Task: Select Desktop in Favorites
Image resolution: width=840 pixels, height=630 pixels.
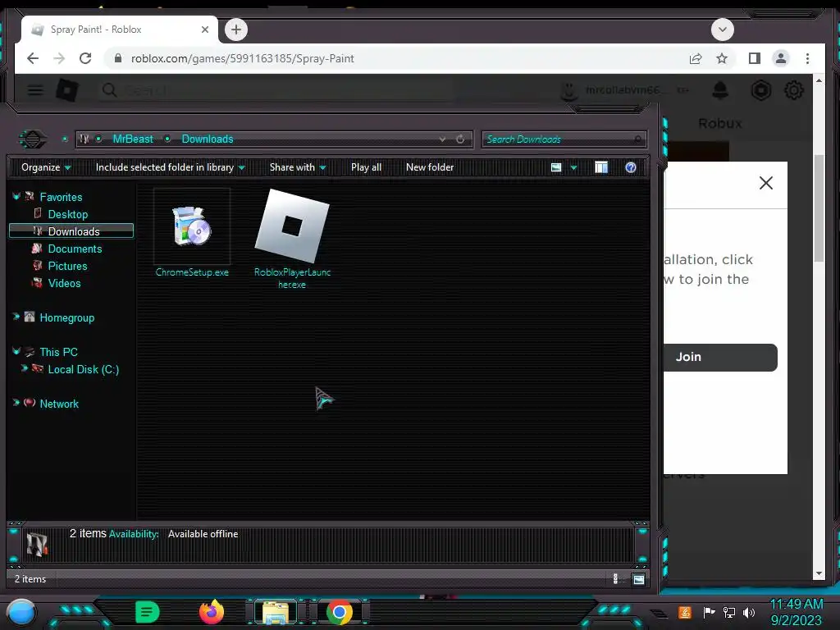Action: pos(67,214)
